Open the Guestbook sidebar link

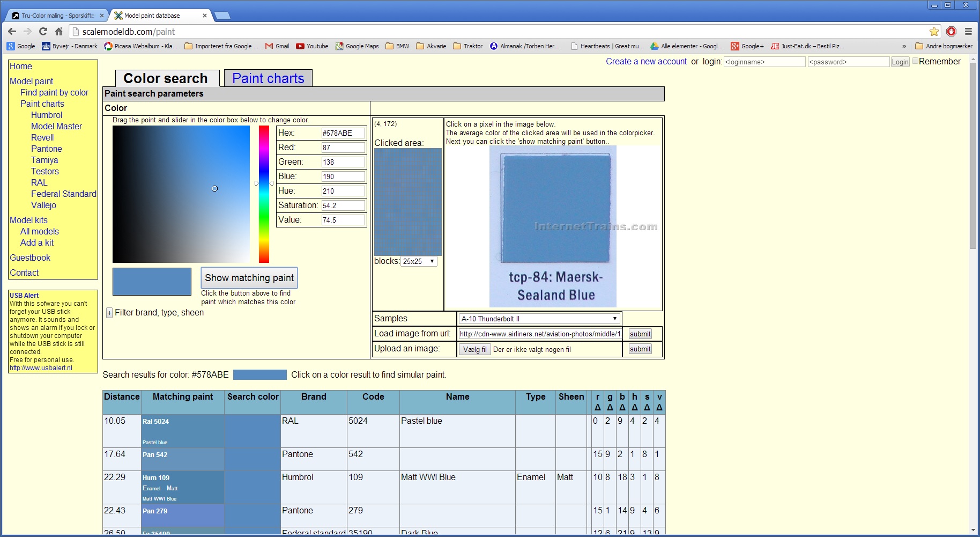[30, 258]
